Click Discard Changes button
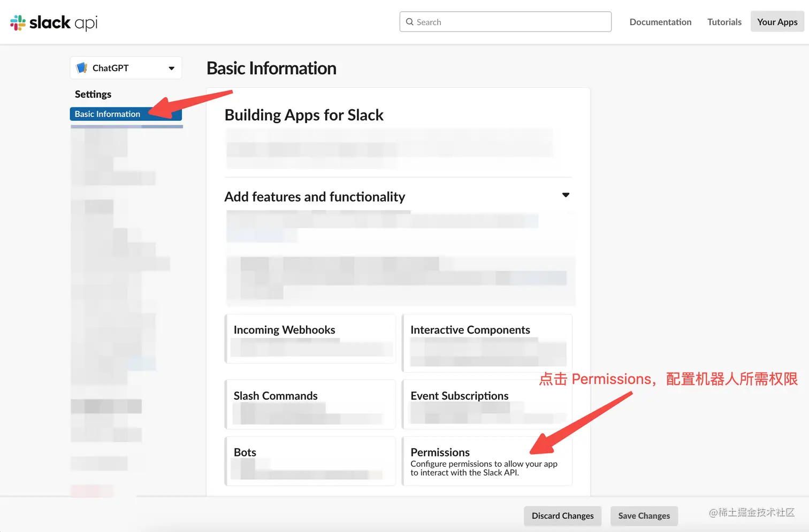 point(562,516)
